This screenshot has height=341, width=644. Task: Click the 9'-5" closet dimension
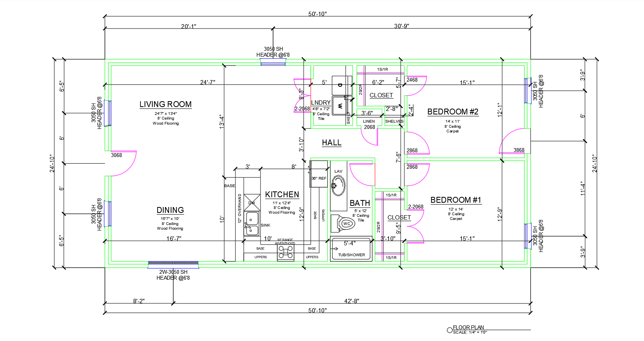(x=398, y=228)
